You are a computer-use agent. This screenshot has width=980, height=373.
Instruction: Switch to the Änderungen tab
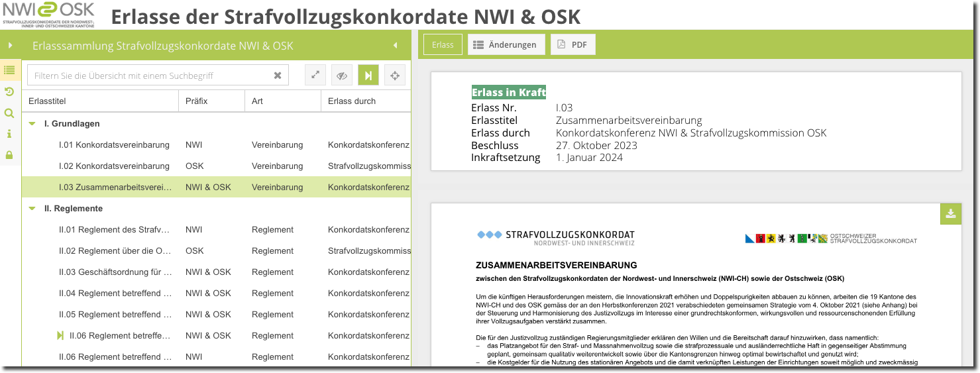[506, 44]
